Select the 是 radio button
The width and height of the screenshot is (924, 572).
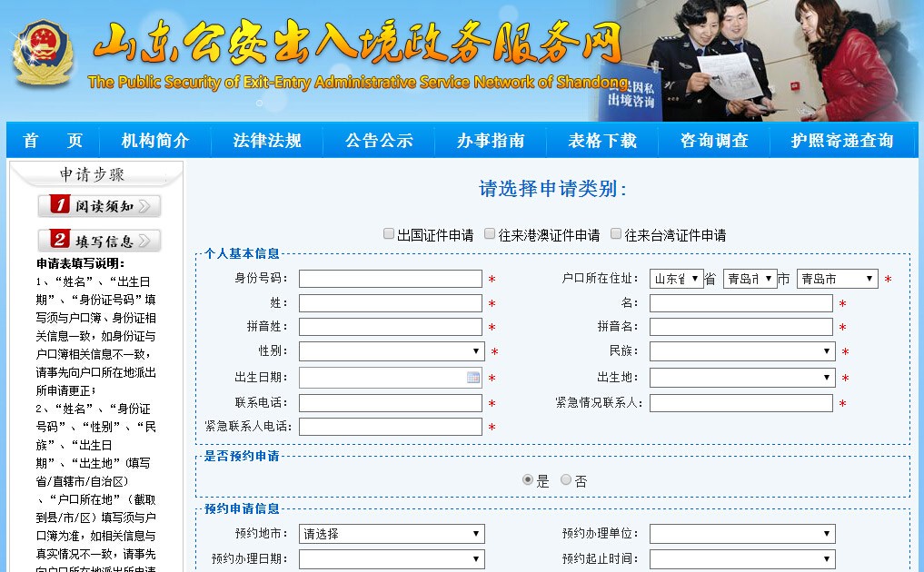tap(528, 480)
